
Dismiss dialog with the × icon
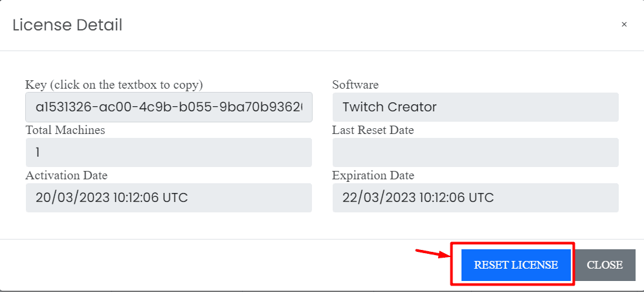click(624, 25)
